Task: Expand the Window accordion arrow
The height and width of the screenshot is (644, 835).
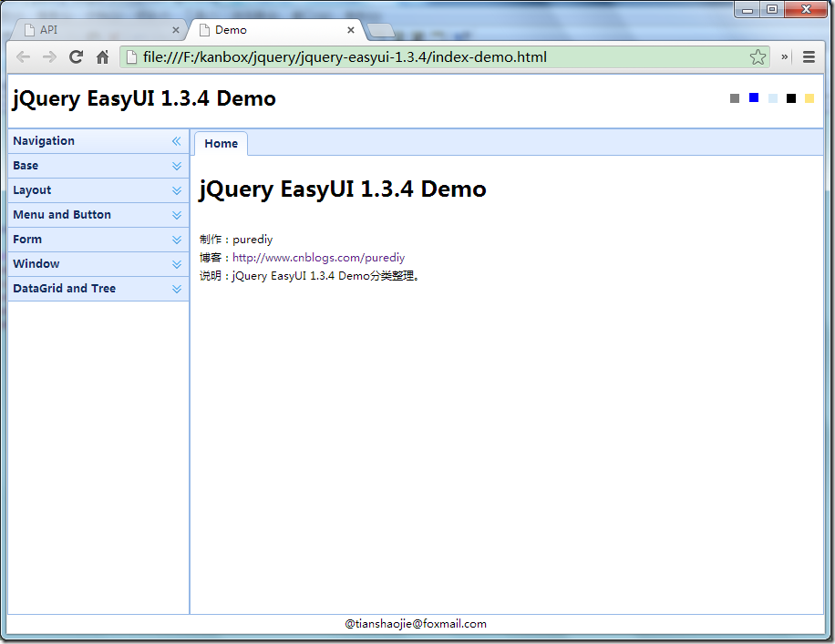Action: (x=177, y=264)
